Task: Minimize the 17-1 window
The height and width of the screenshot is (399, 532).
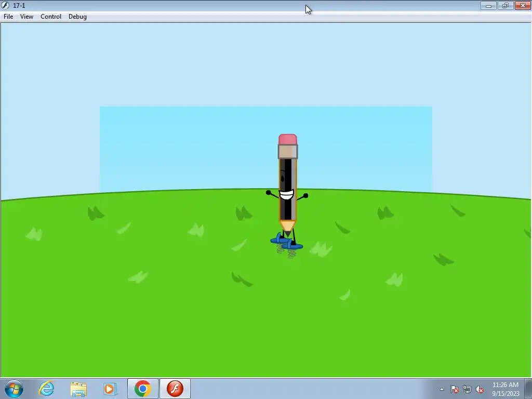Action: click(488, 5)
